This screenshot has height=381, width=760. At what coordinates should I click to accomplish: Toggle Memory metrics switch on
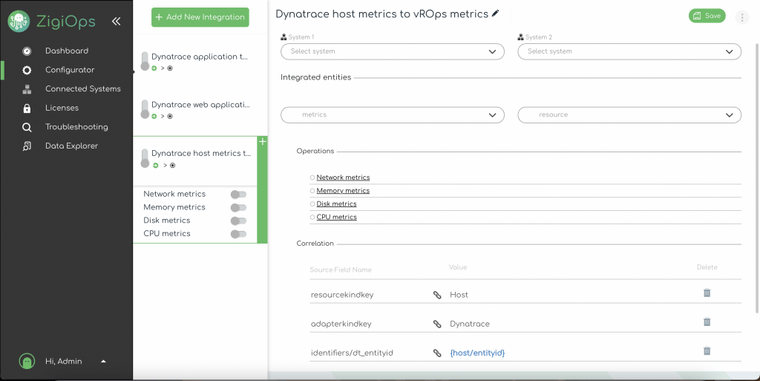tap(238, 207)
